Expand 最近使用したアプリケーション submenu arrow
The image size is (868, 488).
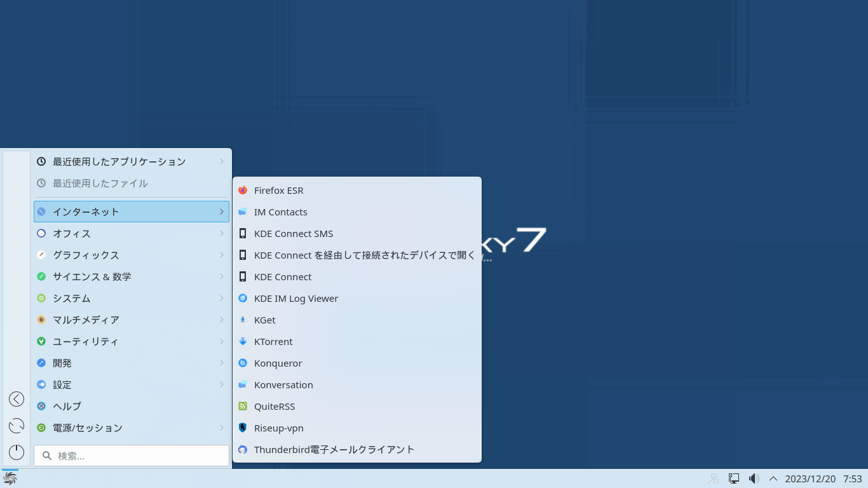[x=222, y=161]
